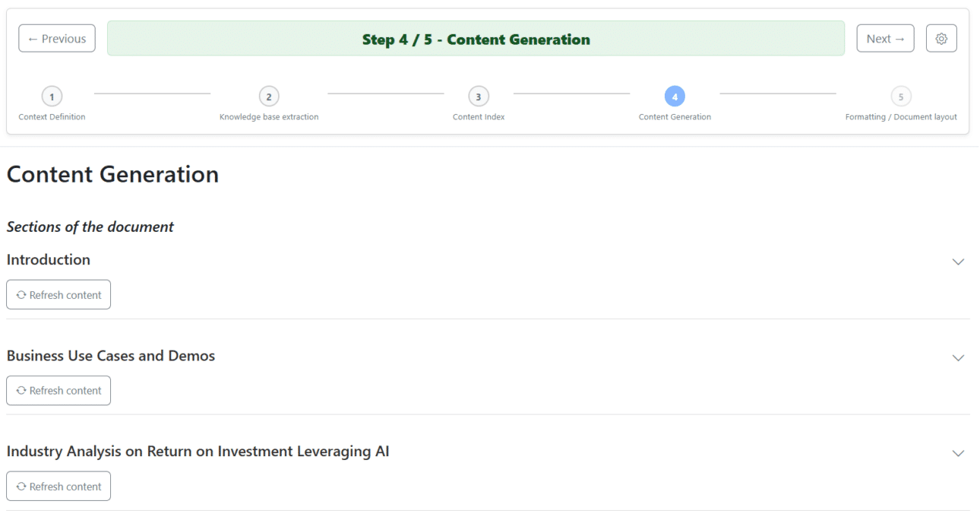Click the Formatting / Document layout step label

901,117
